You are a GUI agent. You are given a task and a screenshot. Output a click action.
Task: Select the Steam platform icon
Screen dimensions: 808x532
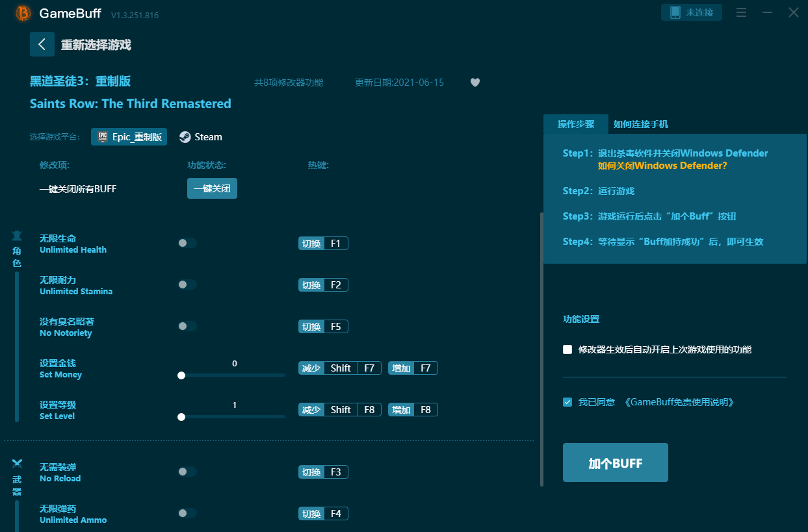[x=185, y=137]
